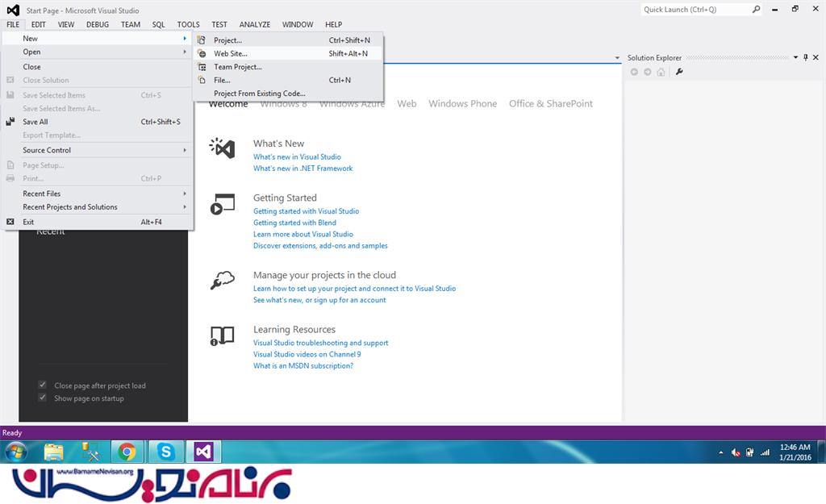
Task: Click 'What is an MSDN subscription?' link
Action: [302, 366]
